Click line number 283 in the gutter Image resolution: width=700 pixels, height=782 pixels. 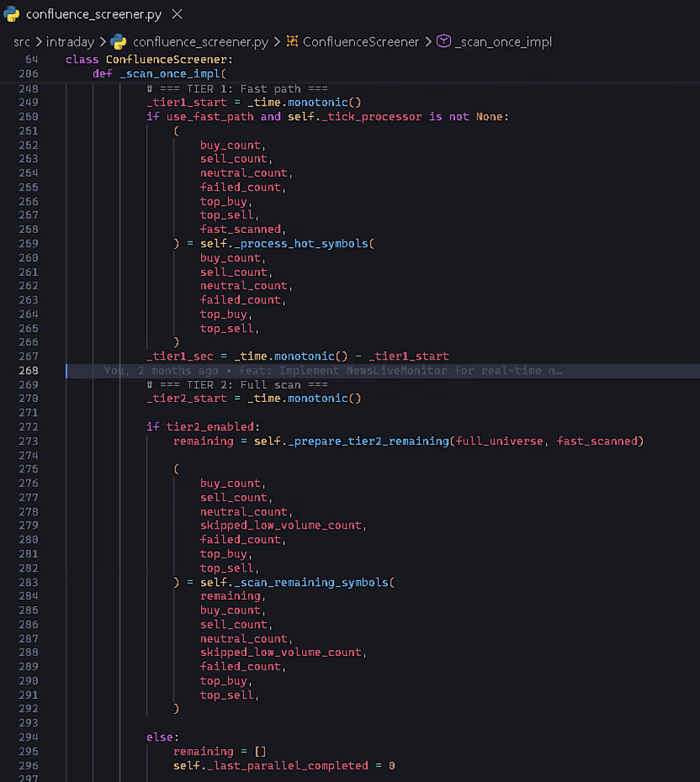coord(28,583)
